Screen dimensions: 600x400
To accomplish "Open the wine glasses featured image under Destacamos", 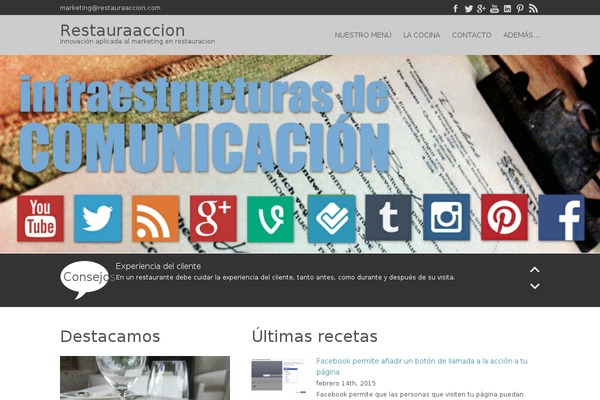I will [x=145, y=378].
